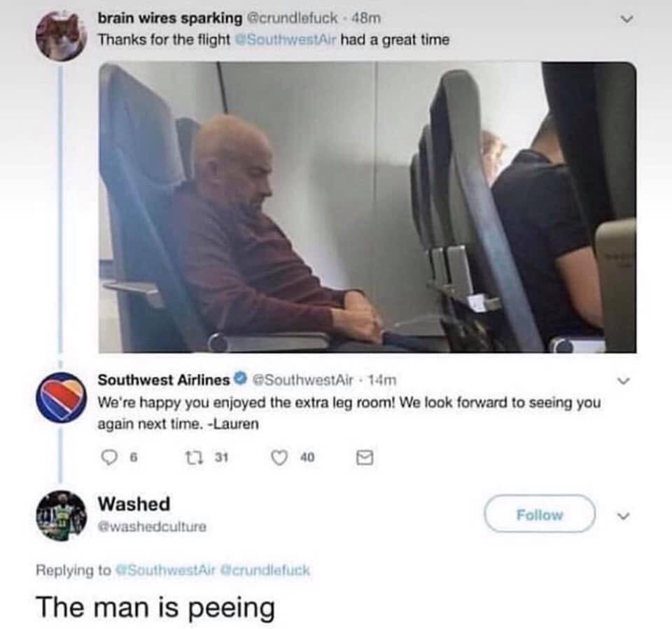Viewport: 672px width, 629px height.
Task: Like the Southwest Airlines tweet heart
Action: click(279, 457)
